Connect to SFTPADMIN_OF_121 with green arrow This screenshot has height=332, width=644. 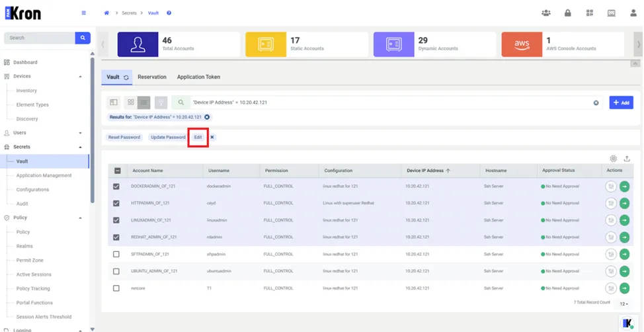pos(624,255)
